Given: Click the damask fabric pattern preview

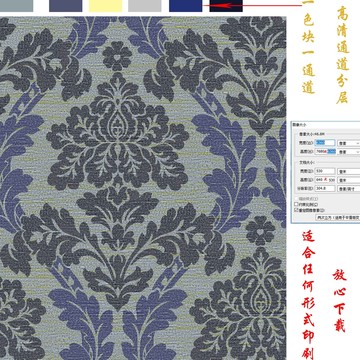Looking at the screenshot, I should 143,188.
